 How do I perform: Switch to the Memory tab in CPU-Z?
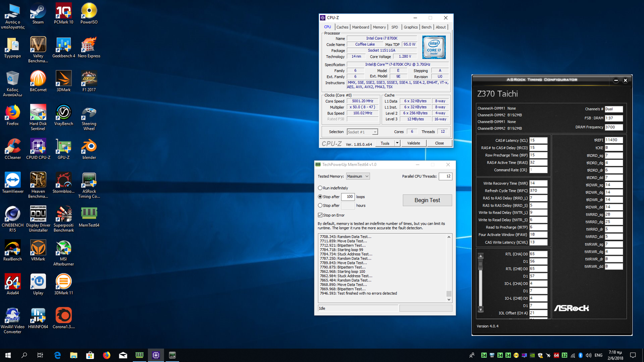click(379, 27)
